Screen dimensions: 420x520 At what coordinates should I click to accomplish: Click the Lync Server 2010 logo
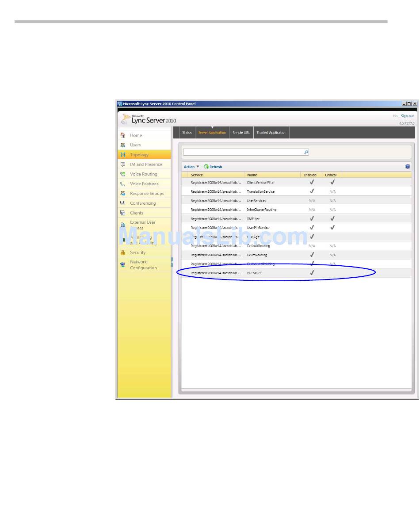coord(149,119)
